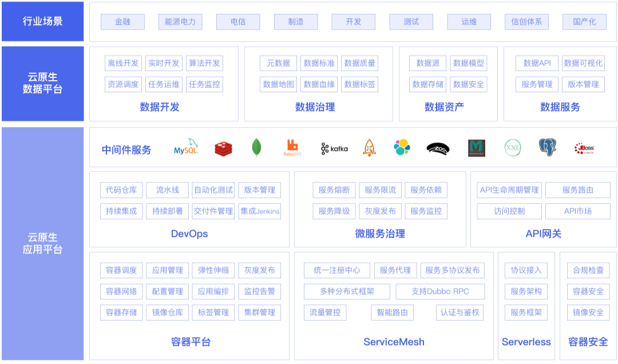
Task: Select the red Redis cube icon
Action: pos(224,149)
